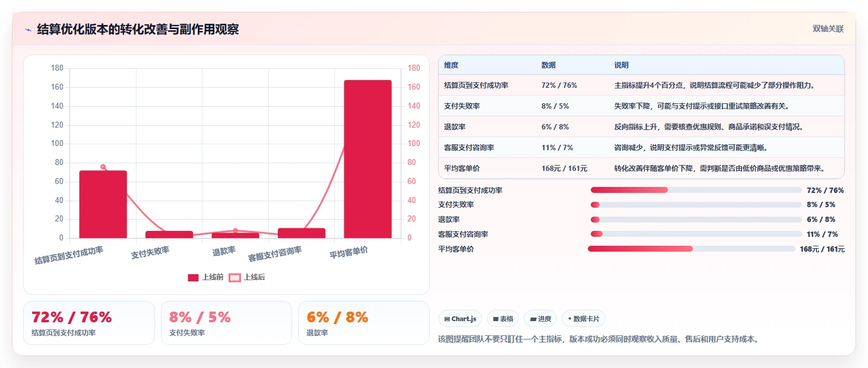Click the note starting 主指标提升4个百分点

pyautogui.click(x=715, y=85)
